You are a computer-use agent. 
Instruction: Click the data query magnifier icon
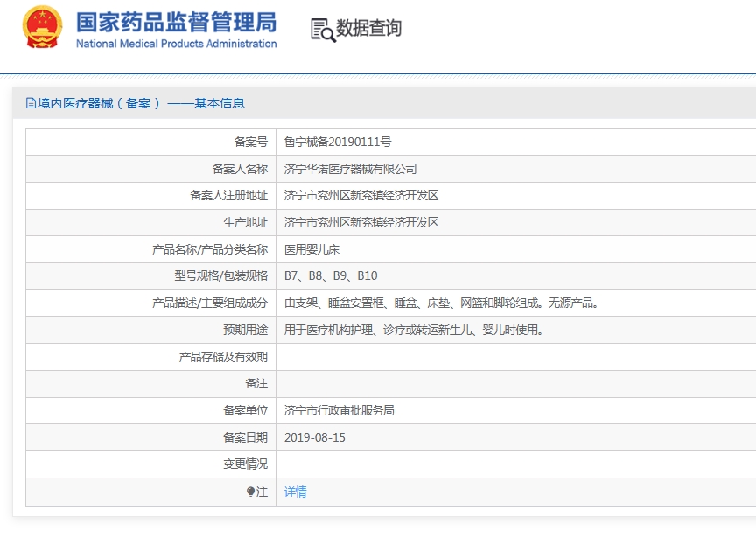click(323, 30)
